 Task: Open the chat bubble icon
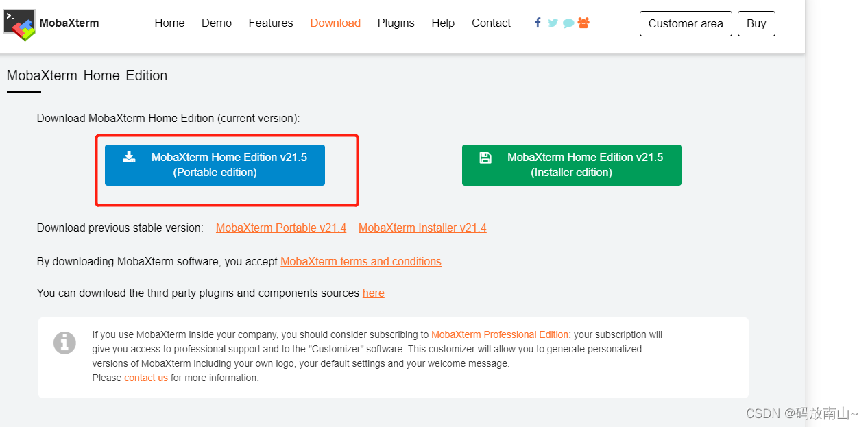coord(568,23)
